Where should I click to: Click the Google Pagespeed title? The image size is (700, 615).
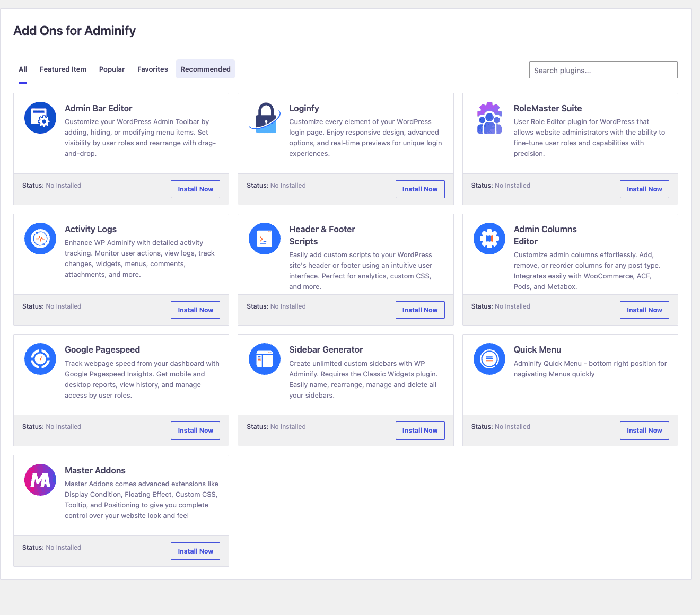pyautogui.click(x=102, y=349)
